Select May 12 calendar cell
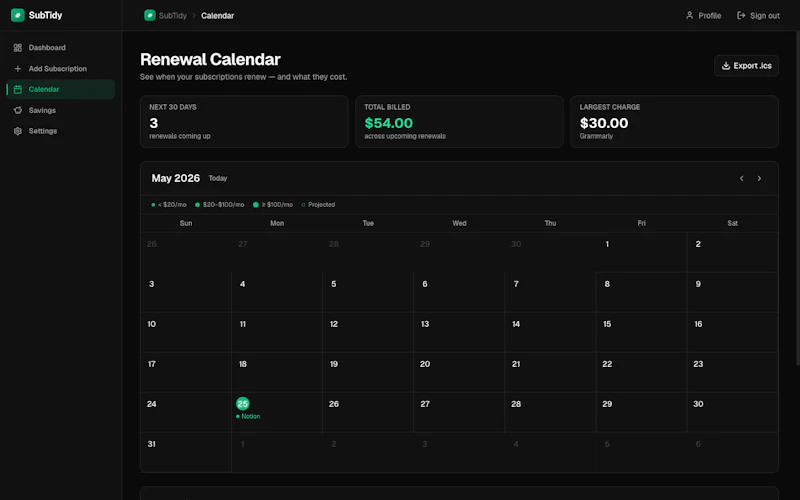The image size is (800, 500). coord(368,332)
